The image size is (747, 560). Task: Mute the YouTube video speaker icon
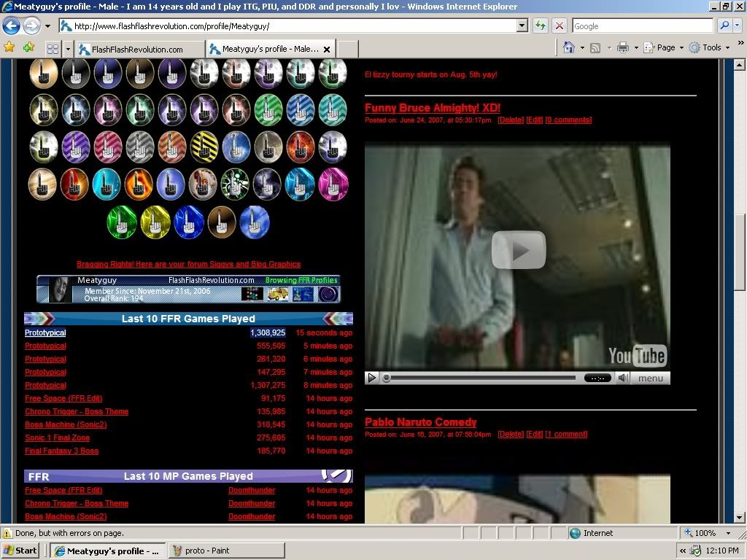point(622,378)
